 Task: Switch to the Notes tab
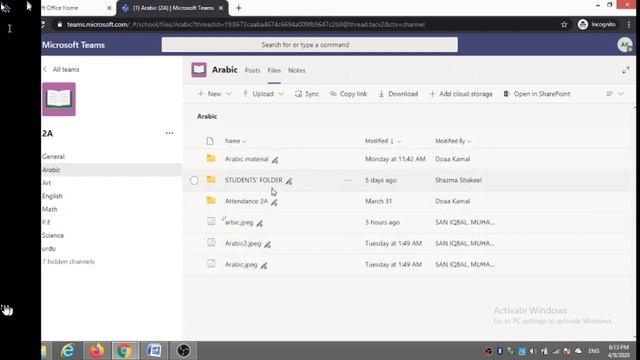297,70
